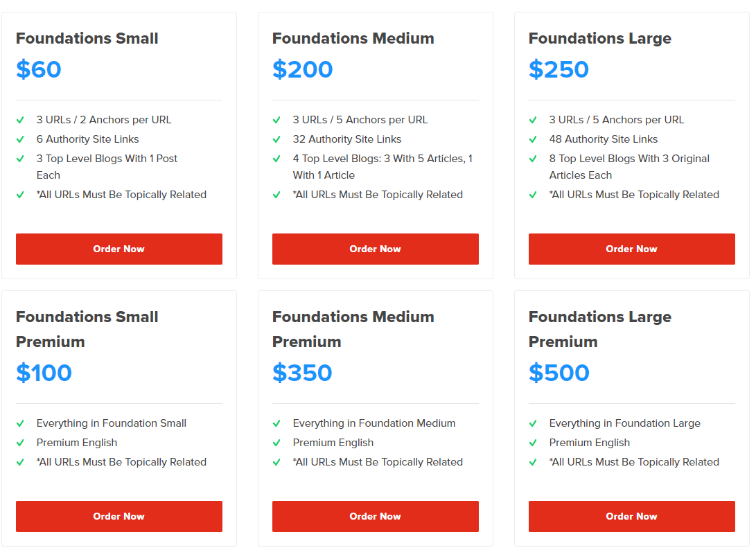The image size is (756, 557).
Task: Click the $500 price text
Action: (x=559, y=373)
